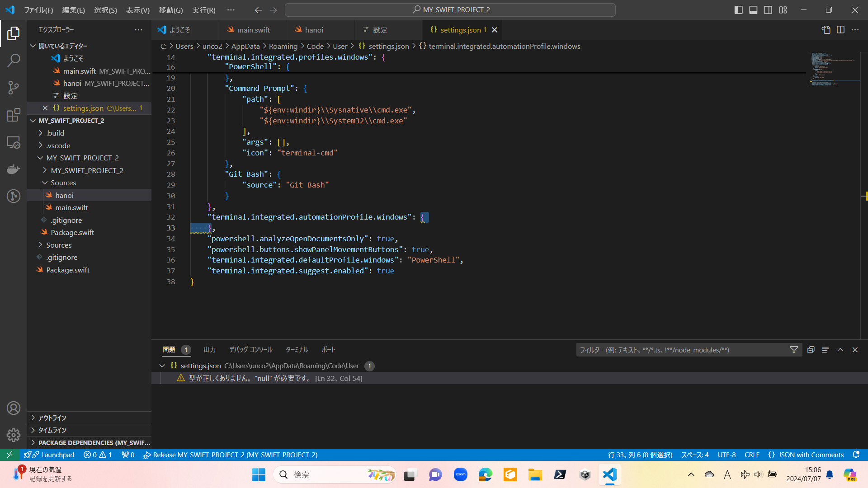The image size is (868, 488).
Task: Open Zoom from the taskbar
Action: coord(460,474)
